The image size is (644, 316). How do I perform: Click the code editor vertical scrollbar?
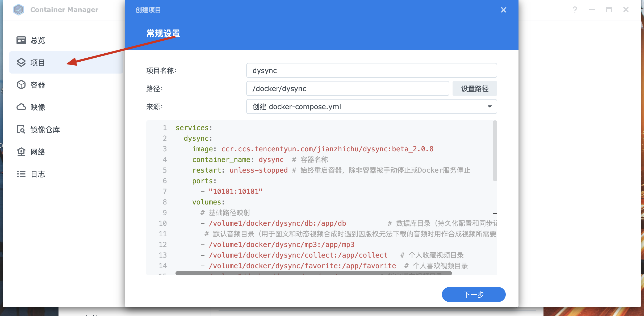(495, 151)
